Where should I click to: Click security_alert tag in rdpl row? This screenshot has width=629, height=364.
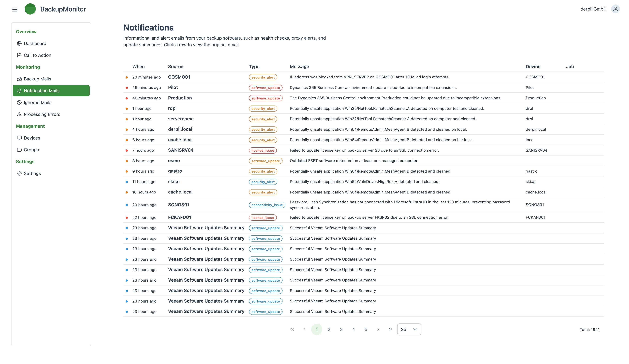[x=263, y=109]
